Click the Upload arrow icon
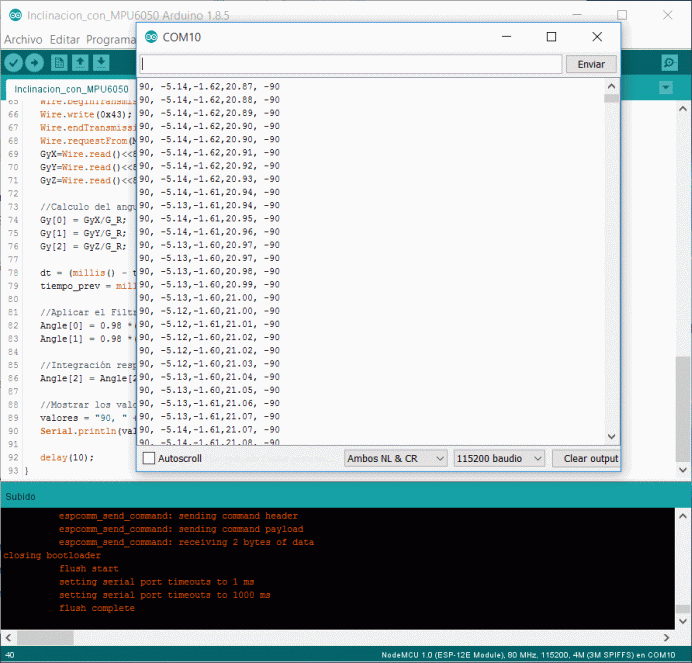 point(36,63)
